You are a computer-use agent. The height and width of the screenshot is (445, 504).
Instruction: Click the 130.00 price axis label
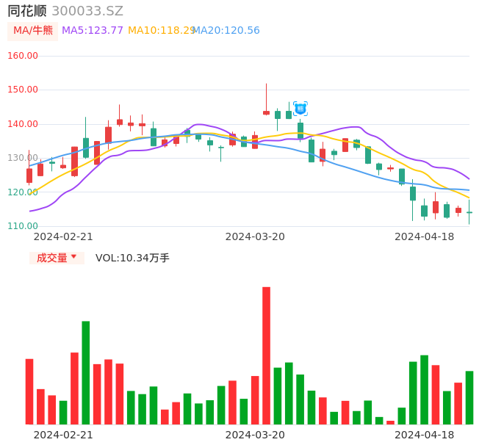(x=23, y=158)
